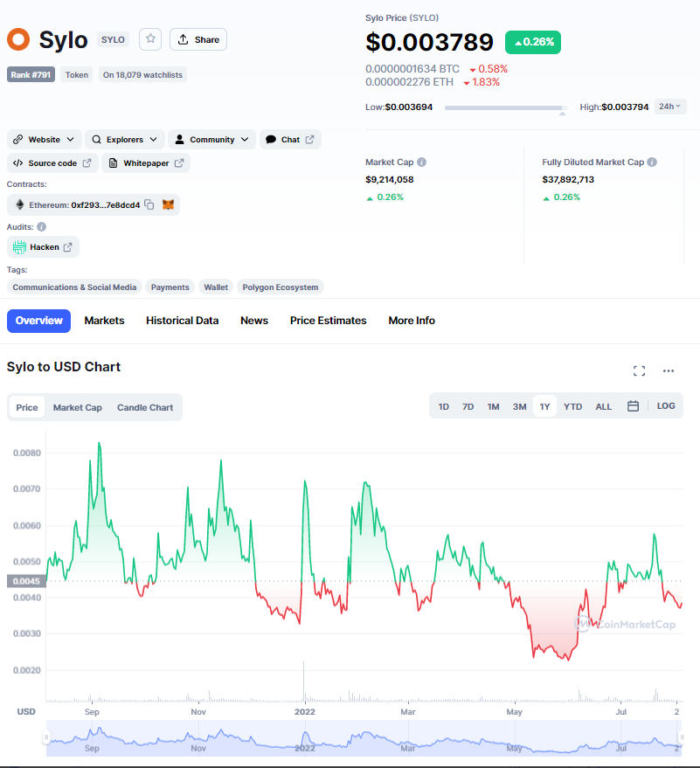Open the chart three-dots options menu
Screen dimensions: 700x768
point(669,370)
